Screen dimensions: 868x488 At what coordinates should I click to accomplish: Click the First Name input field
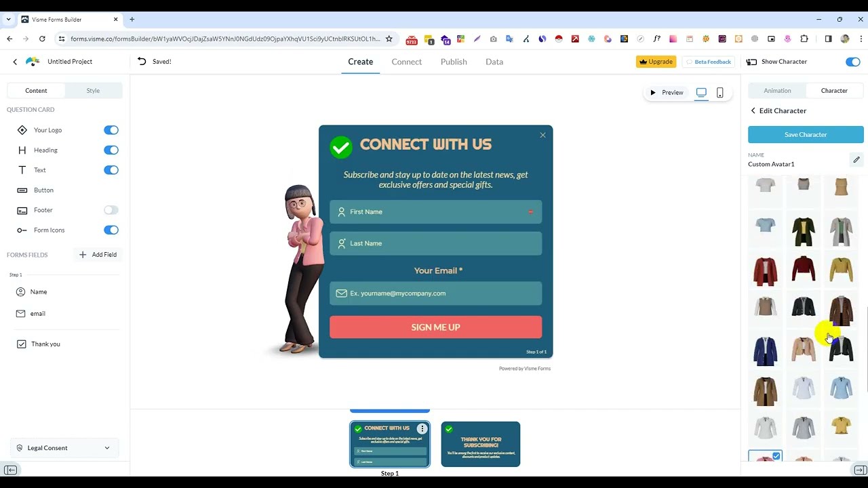coord(435,212)
